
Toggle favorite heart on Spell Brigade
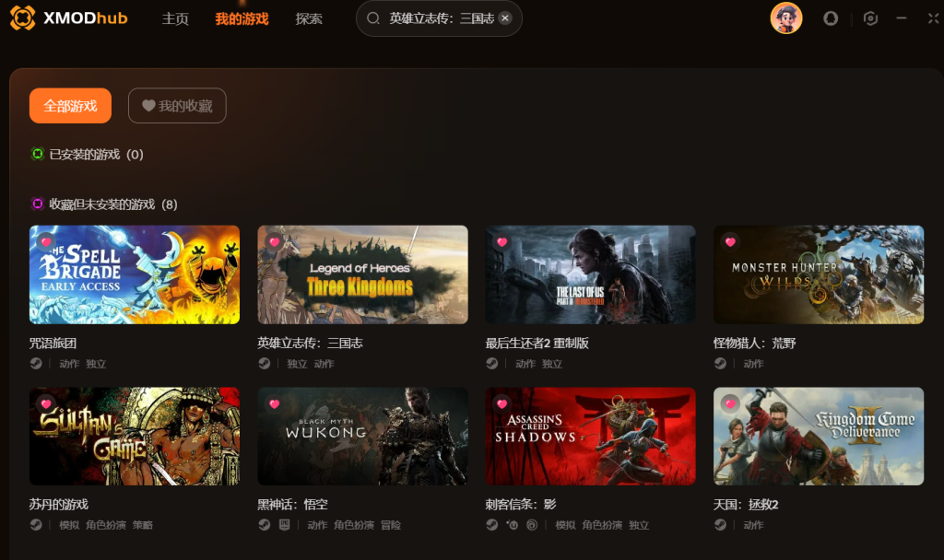click(46, 242)
